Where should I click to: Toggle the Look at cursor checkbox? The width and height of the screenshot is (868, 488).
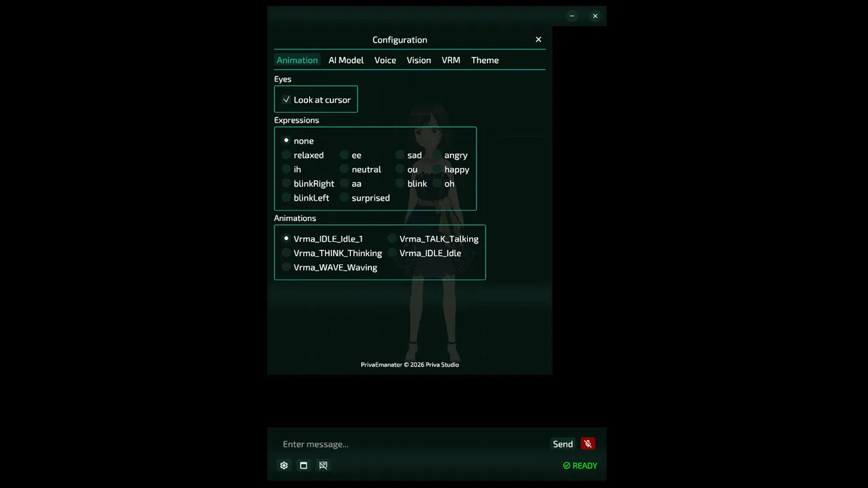[286, 100]
